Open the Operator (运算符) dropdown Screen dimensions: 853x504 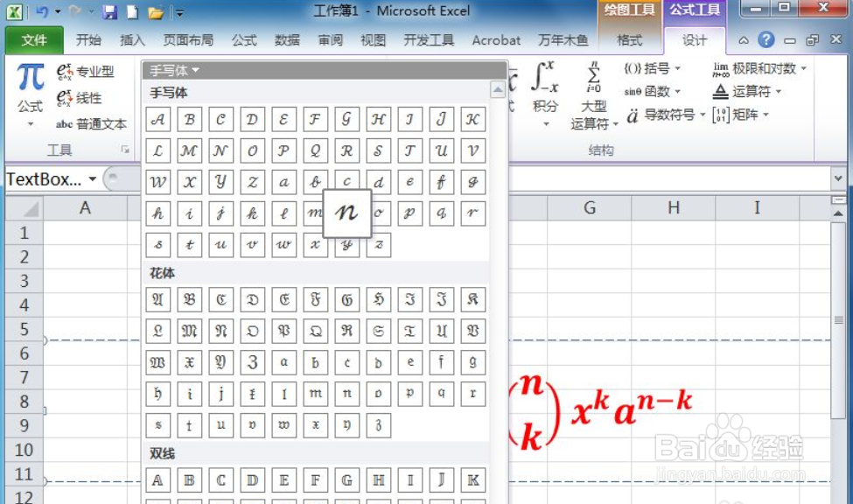747,92
